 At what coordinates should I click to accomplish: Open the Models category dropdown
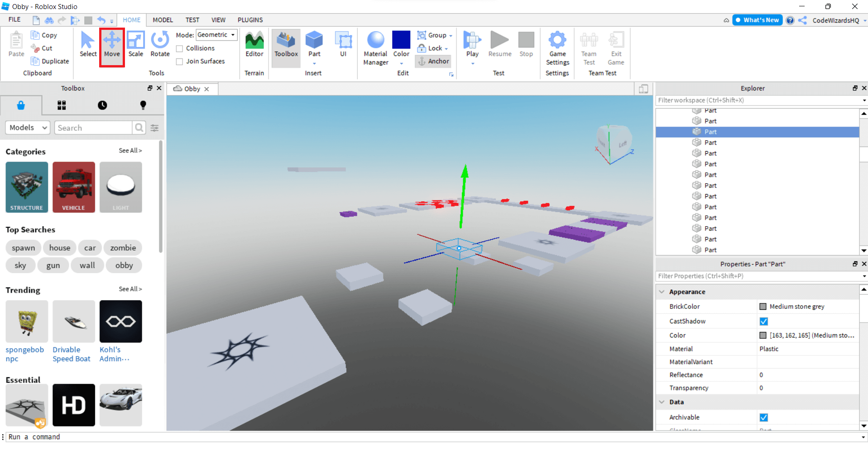(x=27, y=128)
